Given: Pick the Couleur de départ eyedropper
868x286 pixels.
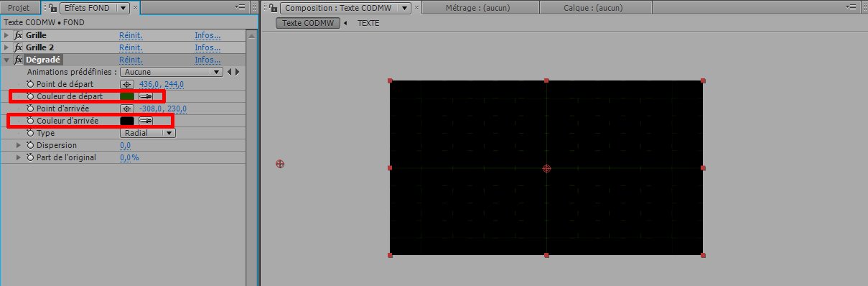Looking at the screenshot, I should pos(145,96).
